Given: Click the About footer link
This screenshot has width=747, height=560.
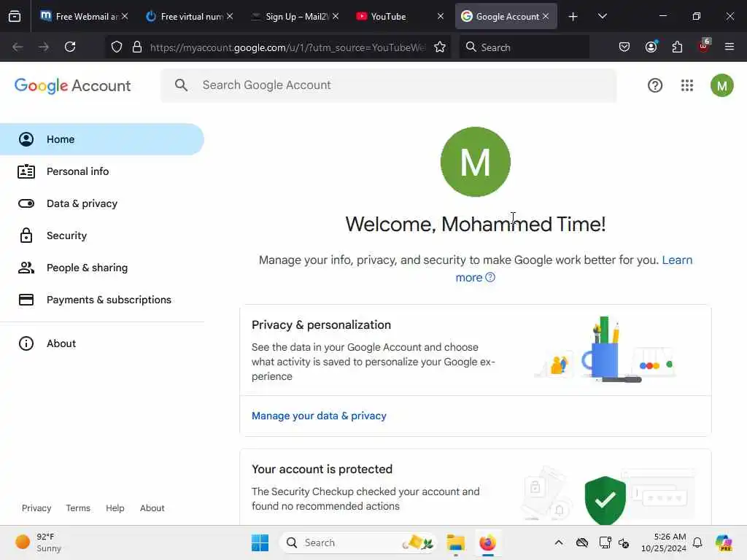Looking at the screenshot, I should point(152,508).
